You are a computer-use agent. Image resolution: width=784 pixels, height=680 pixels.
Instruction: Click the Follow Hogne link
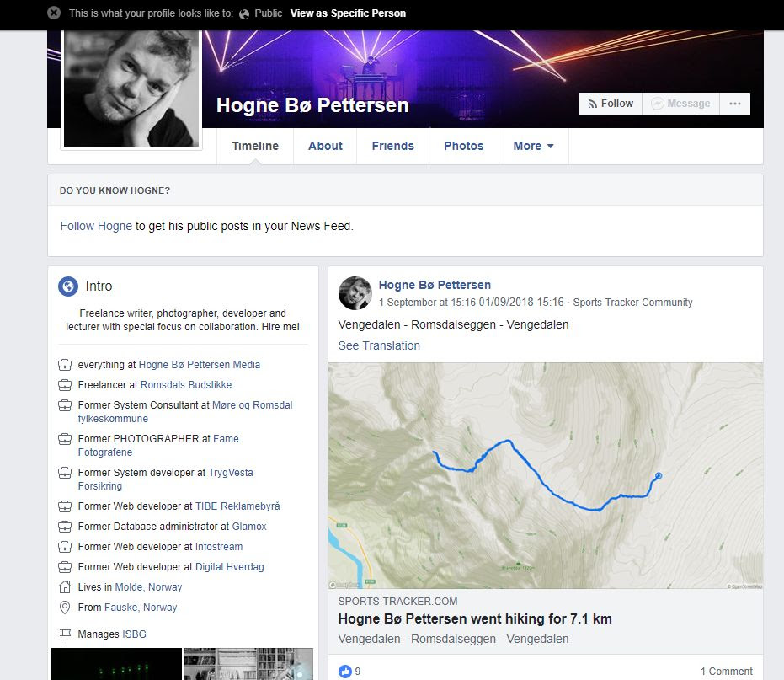[x=96, y=226]
